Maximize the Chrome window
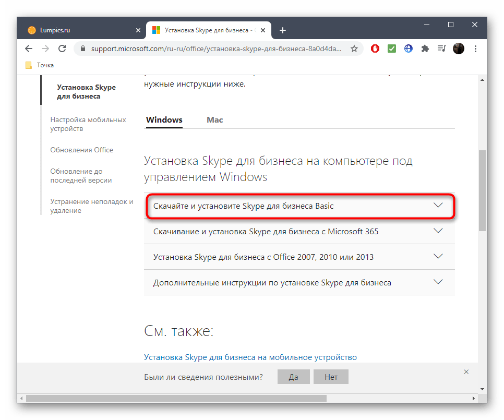 [451, 25]
